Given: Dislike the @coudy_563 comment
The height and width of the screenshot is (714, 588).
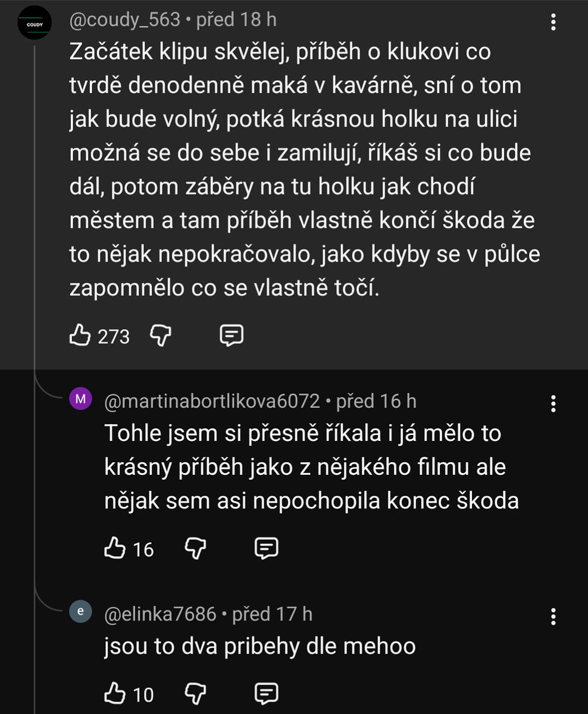Looking at the screenshot, I should [x=160, y=336].
